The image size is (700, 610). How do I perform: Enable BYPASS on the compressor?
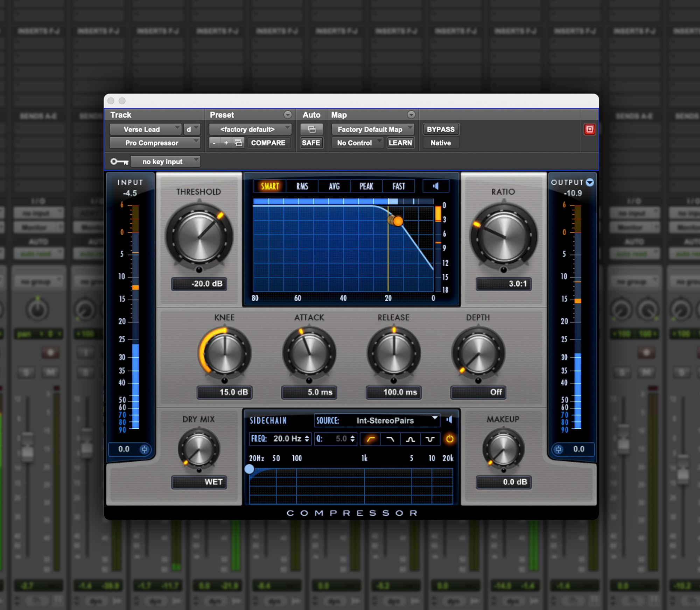click(441, 129)
